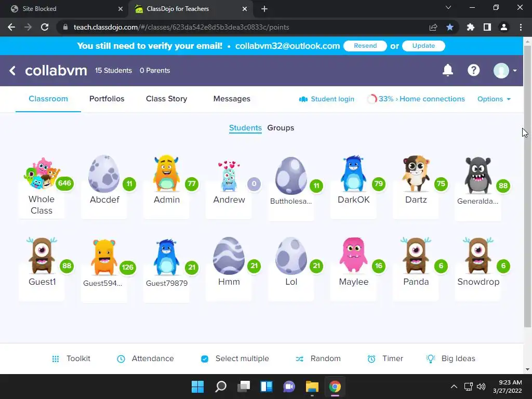Viewport: 532px width, 399px height.
Task: Open File Explorer from the taskbar
Action: (312, 387)
